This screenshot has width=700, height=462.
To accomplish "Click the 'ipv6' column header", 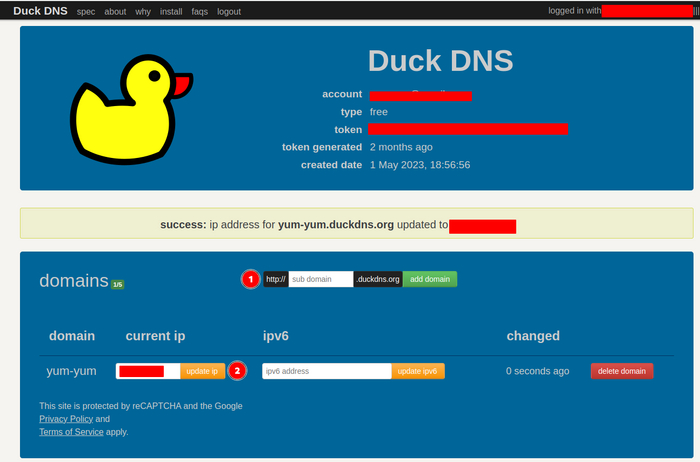I will (276, 336).
